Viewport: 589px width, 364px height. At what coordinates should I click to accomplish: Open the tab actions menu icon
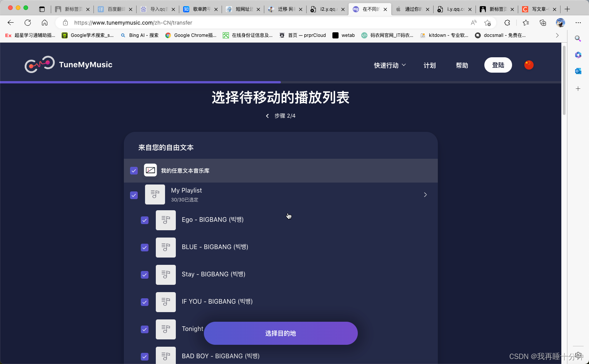42,9
